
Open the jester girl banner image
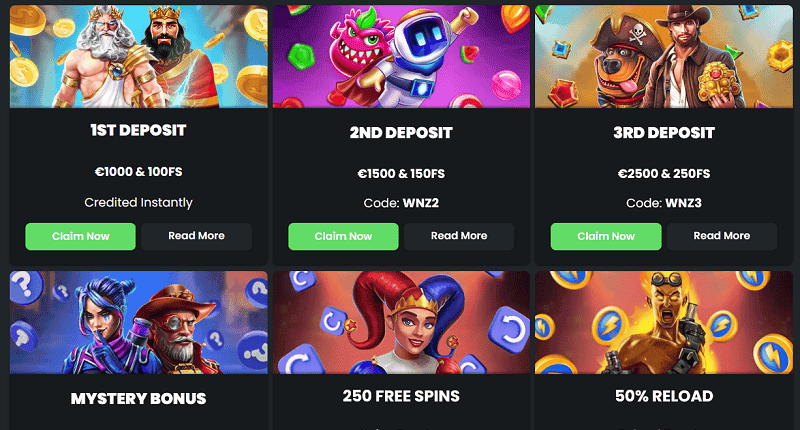coord(402,322)
